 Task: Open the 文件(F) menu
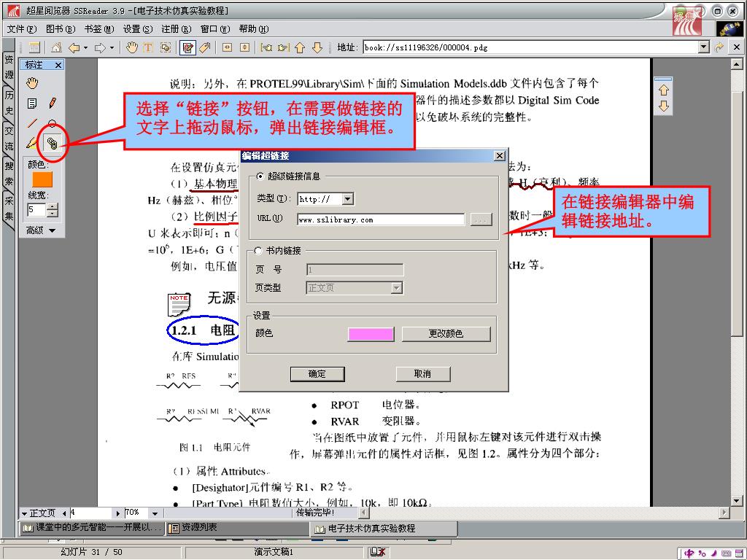[x=22, y=29]
